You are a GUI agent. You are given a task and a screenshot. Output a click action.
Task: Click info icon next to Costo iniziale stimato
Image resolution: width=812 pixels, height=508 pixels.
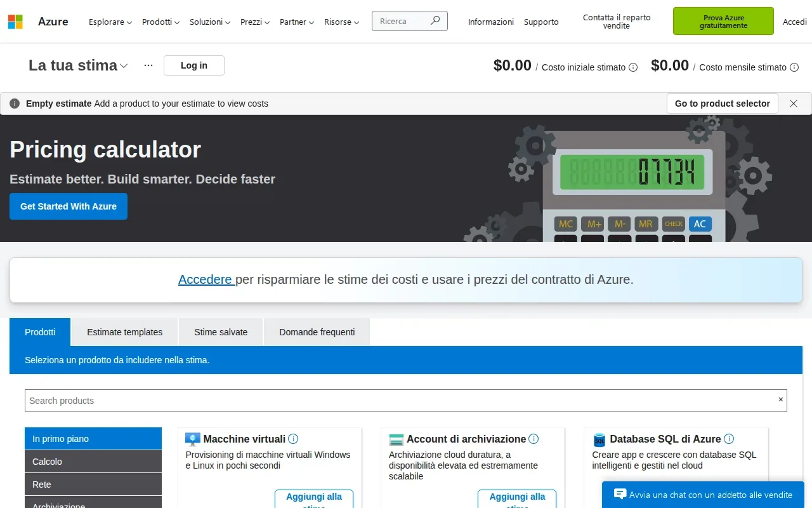click(633, 67)
